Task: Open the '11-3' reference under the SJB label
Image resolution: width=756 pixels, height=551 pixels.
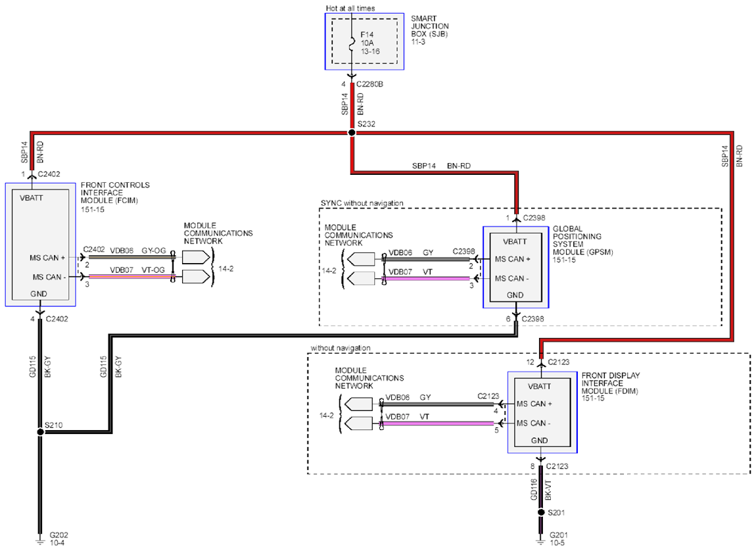Action: pos(418,42)
